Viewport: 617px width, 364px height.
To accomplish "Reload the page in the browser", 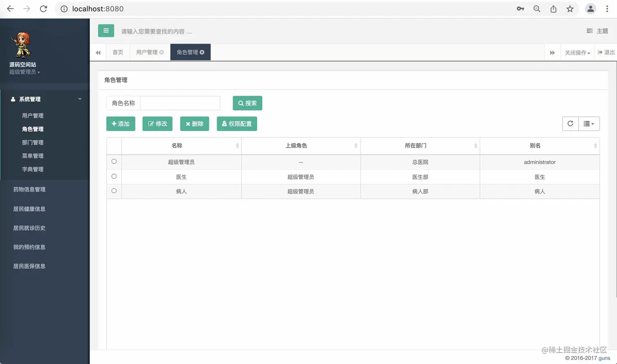I will point(43,9).
